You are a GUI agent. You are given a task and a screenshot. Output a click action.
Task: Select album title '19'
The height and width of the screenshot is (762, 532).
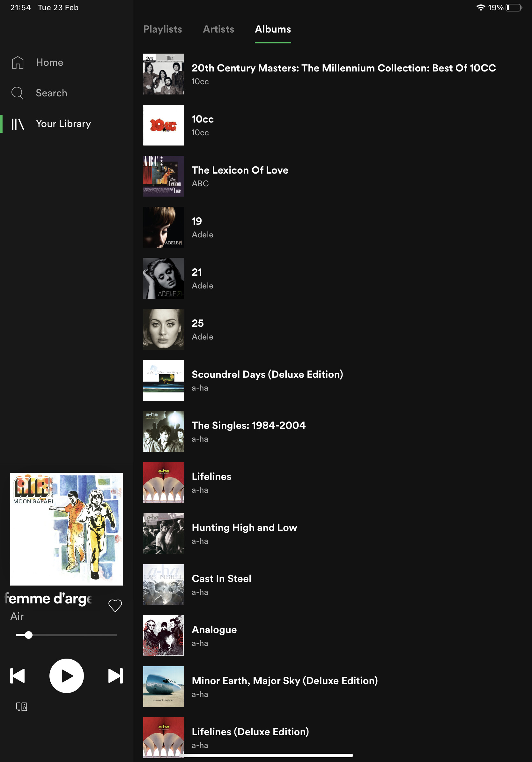click(197, 221)
